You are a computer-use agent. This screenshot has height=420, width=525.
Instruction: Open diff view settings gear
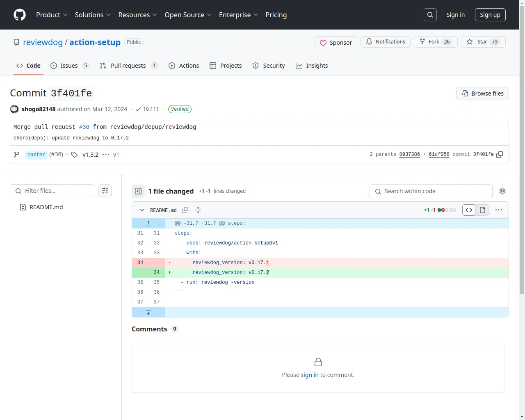pos(502,191)
